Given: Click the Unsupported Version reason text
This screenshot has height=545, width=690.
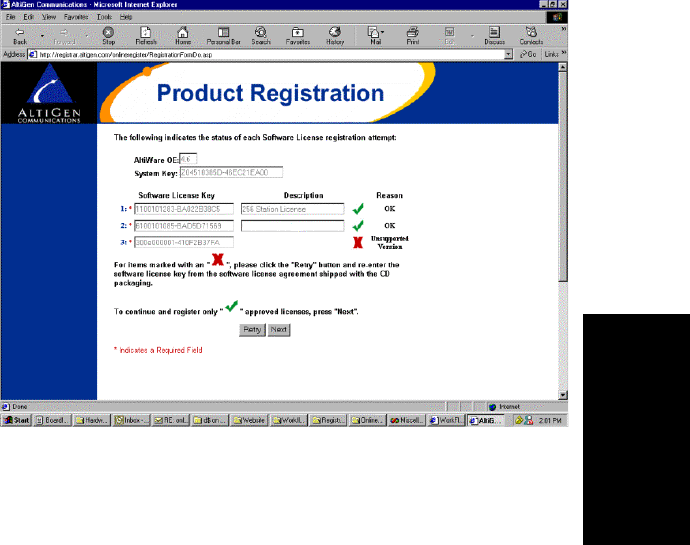Looking at the screenshot, I should pos(390,243).
